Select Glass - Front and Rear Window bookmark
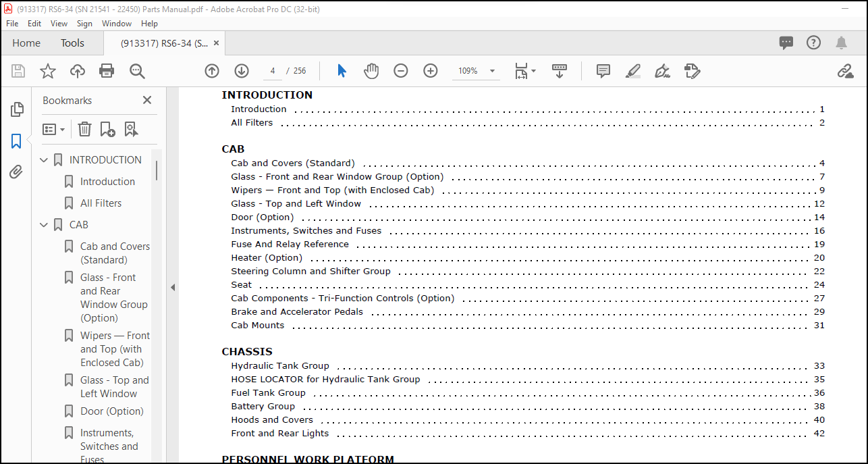Viewport: 868px width, 464px height. [x=113, y=298]
